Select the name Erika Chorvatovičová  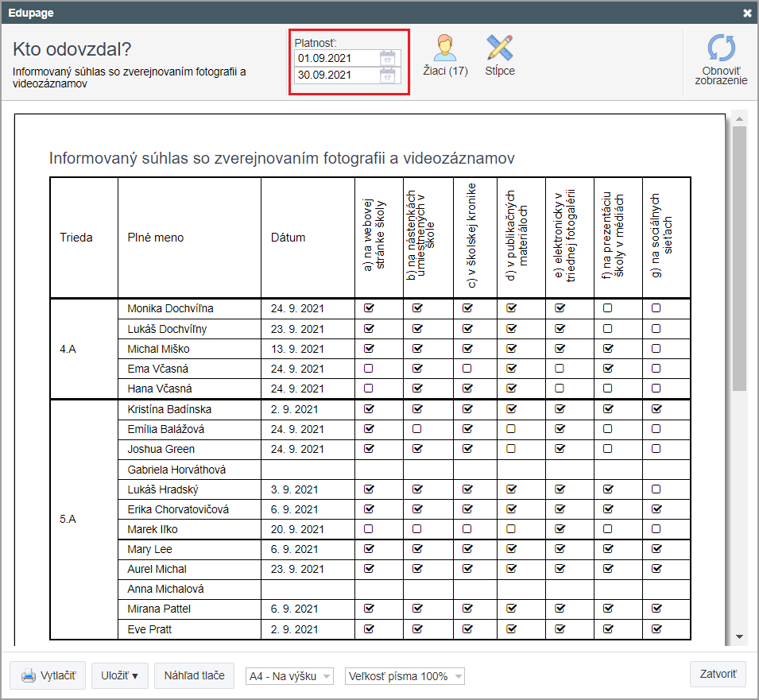click(178, 509)
